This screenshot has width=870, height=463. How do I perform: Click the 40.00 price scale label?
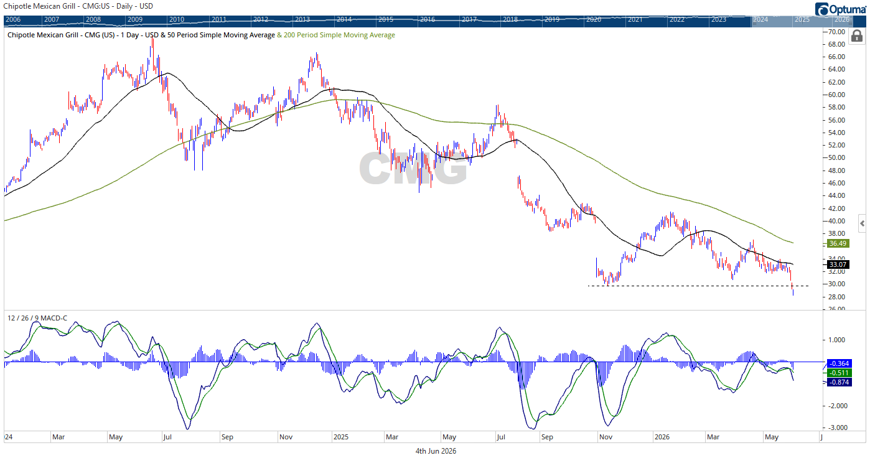coord(837,221)
